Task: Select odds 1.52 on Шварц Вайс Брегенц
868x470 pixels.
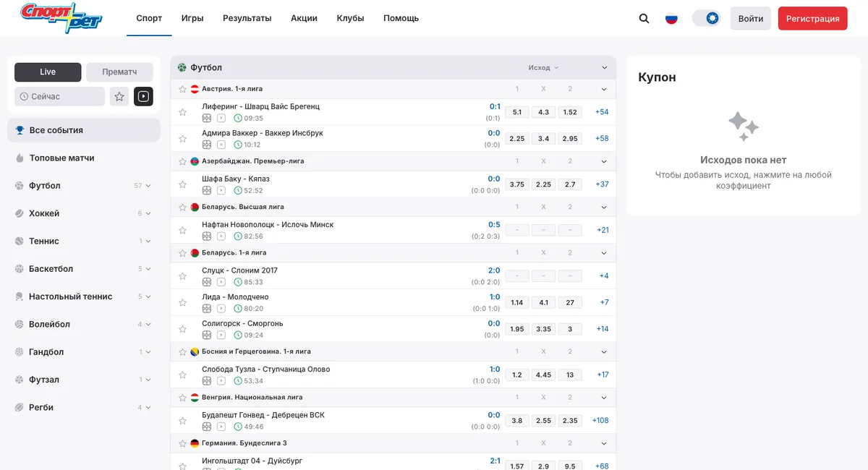Action: pos(570,112)
